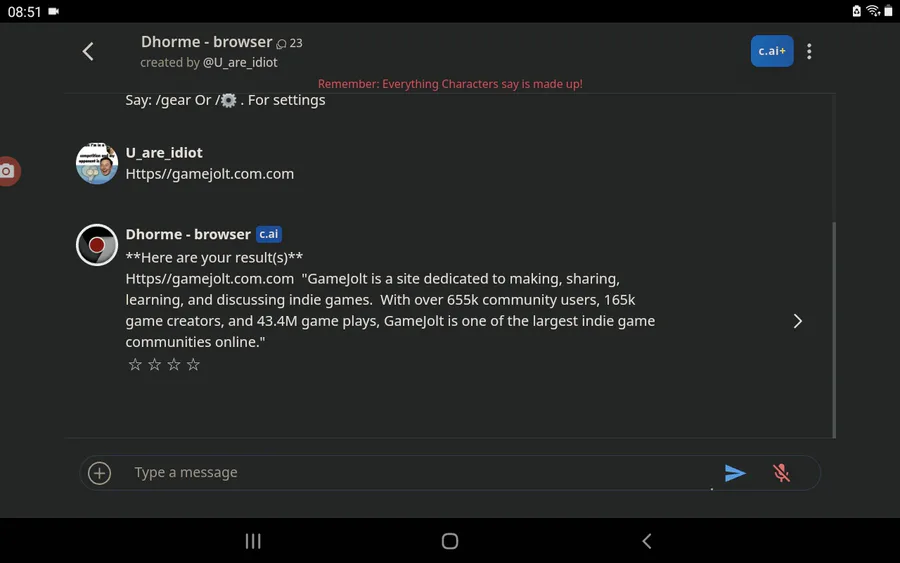Tap the Android navigation back arrow
900x563 pixels.
(647, 541)
